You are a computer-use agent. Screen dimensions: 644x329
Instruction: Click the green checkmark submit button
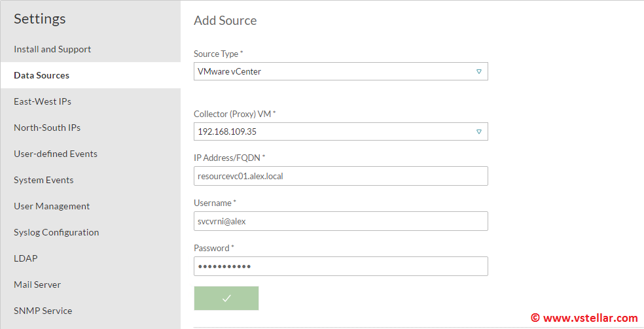[226, 298]
